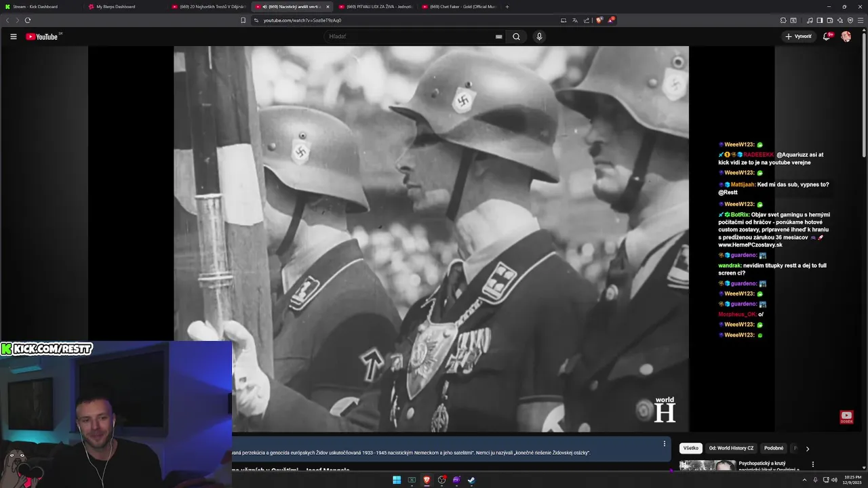This screenshot has width=868, height=488.
Task: Toggle the browser sidebar panel
Action: pyautogui.click(x=820, y=20)
